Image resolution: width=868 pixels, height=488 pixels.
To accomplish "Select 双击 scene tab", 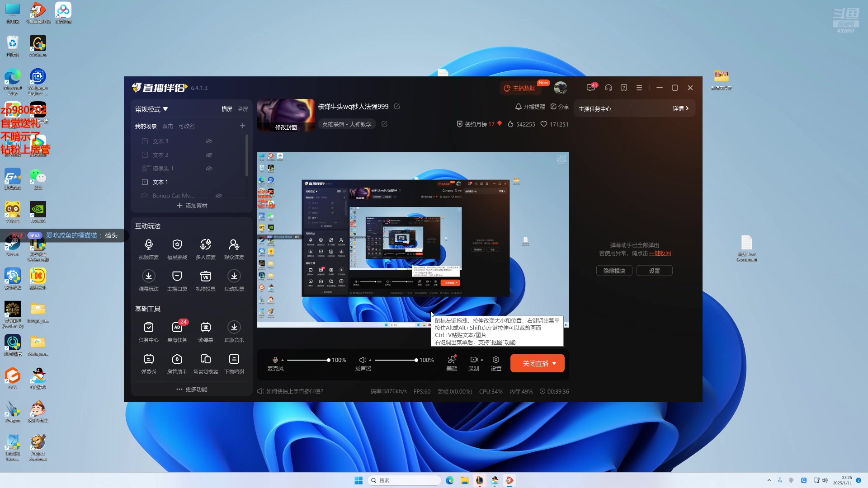I will pos(167,126).
